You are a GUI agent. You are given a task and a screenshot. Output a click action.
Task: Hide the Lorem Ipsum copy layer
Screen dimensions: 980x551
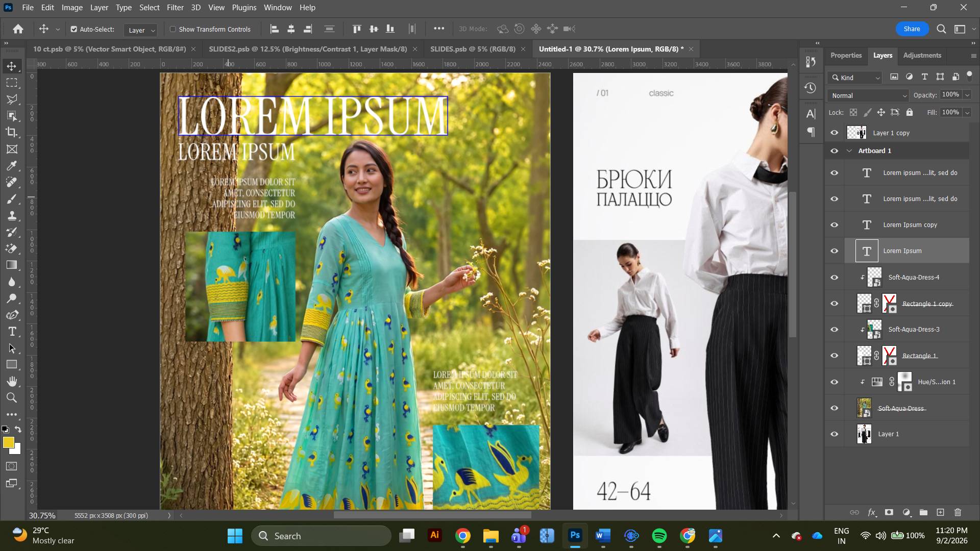pos(835,225)
